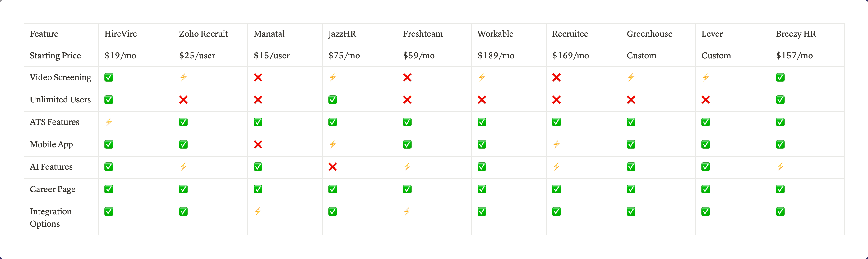This screenshot has height=259, width=868.
Task: Click HireVire ATS Features lightning icon
Action: click(x=108, y=122)
